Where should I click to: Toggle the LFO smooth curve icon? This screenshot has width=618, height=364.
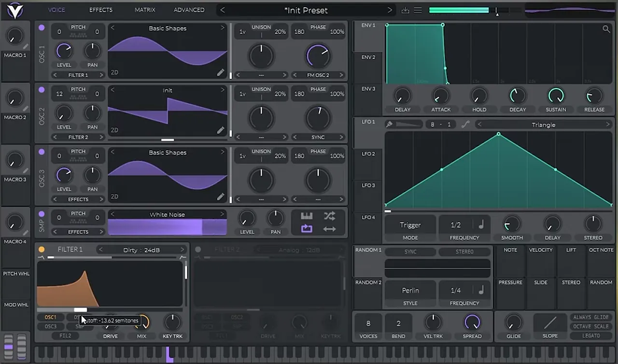(465, 125)
